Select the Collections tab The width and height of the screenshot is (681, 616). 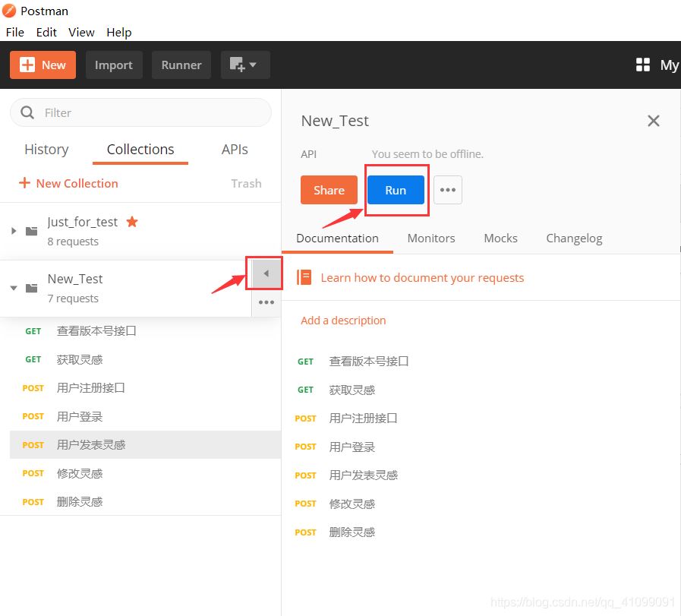(140, 150)
